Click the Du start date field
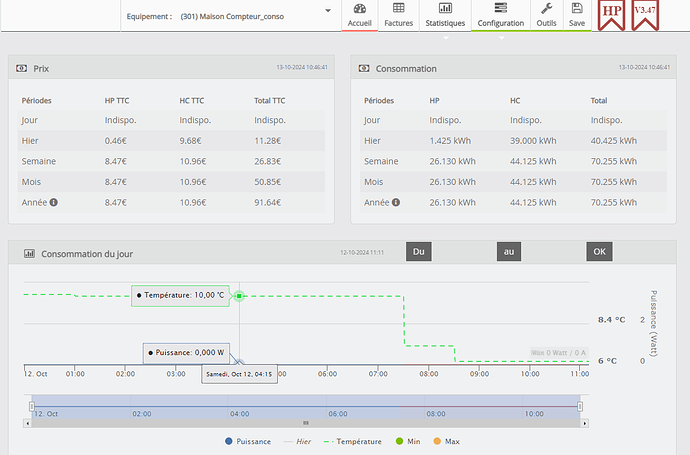The height and width of the screenshot is (455, 690). tap(419, 252)
